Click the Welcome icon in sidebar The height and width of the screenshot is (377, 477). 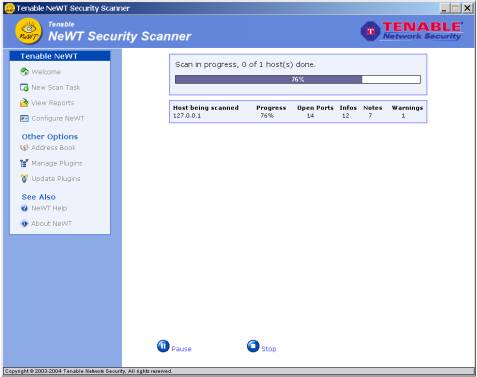24,71
